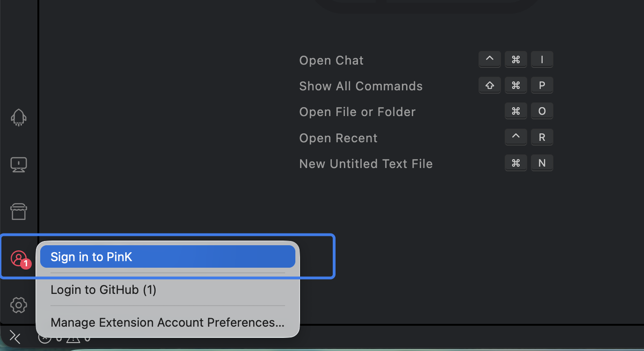Click the O keycap for Open File
Screen dimensions: 644x351
pyautogui.click(x=542, y=111)
